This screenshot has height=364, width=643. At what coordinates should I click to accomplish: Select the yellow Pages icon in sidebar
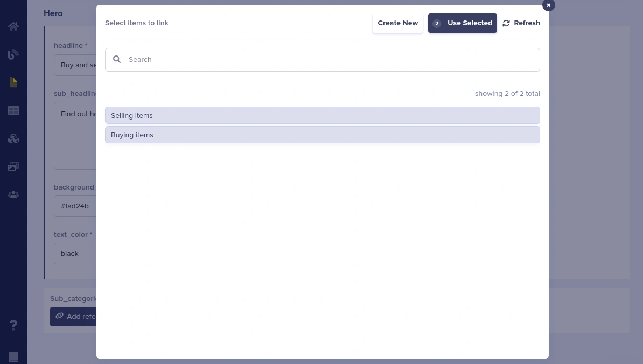[13, 82]
